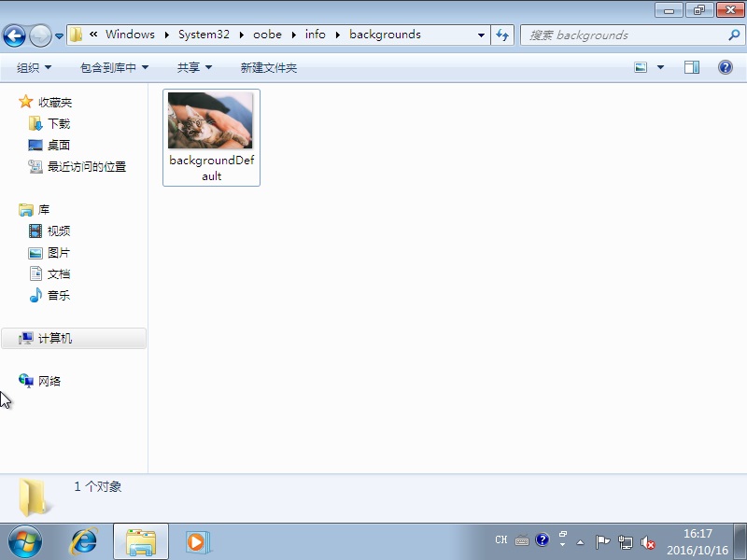Click the Explorer taskbar button

[x=141, y=542]
